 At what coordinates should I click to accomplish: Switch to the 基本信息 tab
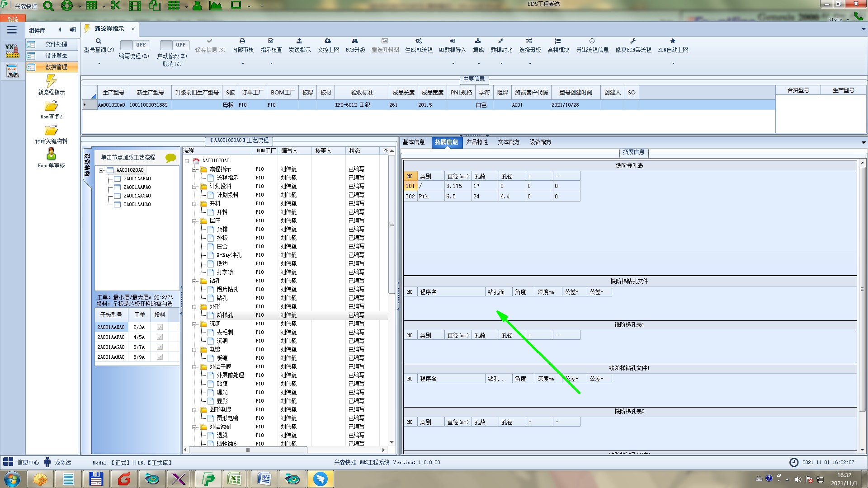click(414, 142)
